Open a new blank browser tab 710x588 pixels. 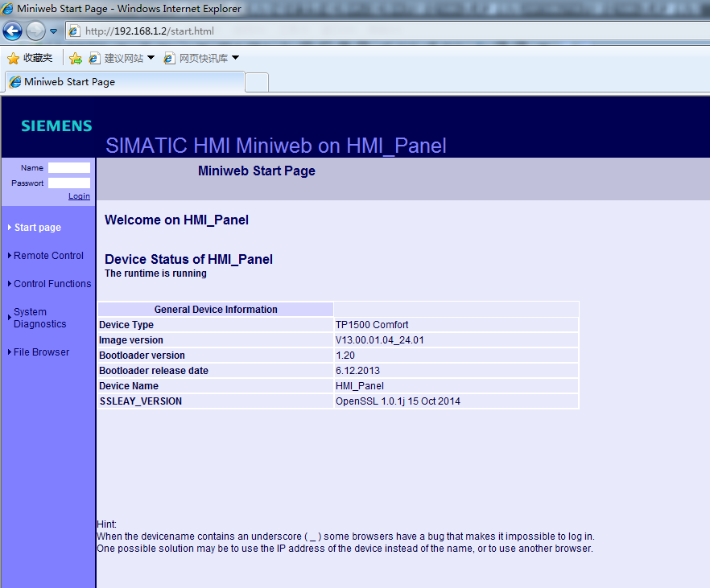click(x=256, y=82)
